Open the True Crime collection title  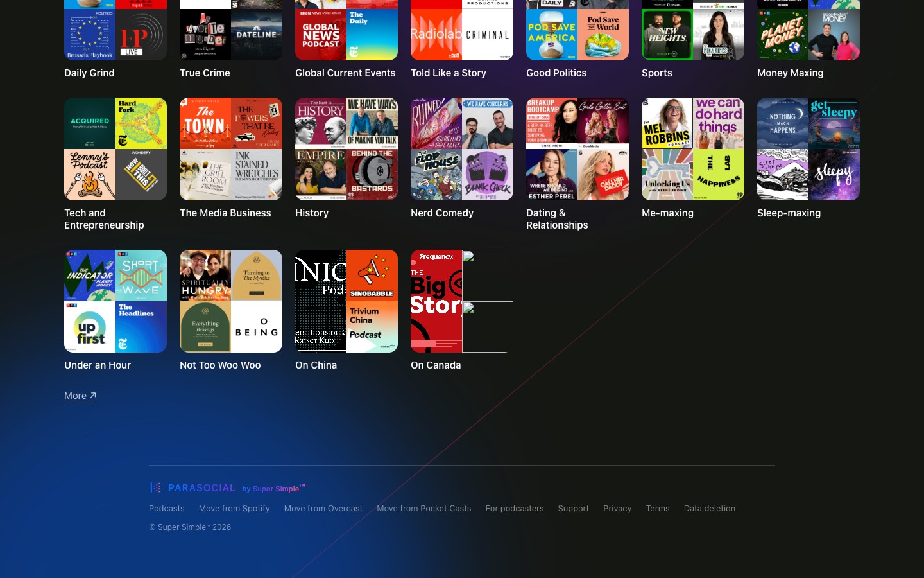pyautogui.click(x=205, y=73)
